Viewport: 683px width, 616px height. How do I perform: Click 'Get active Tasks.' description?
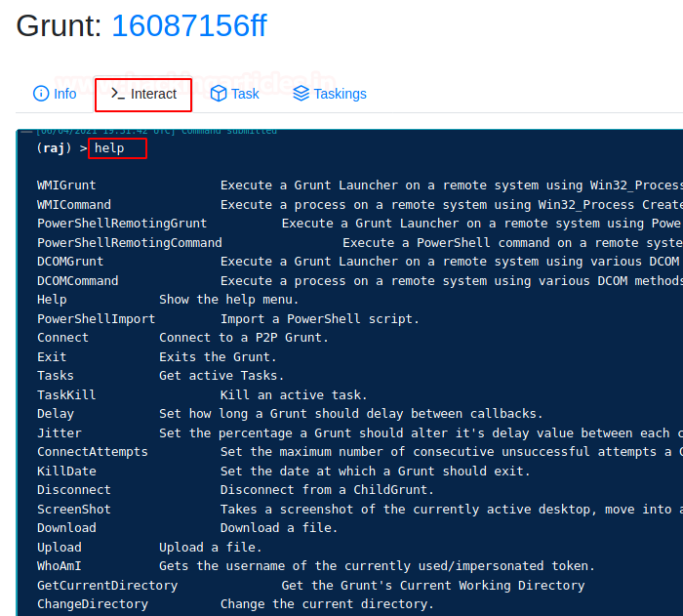(221, 375)
